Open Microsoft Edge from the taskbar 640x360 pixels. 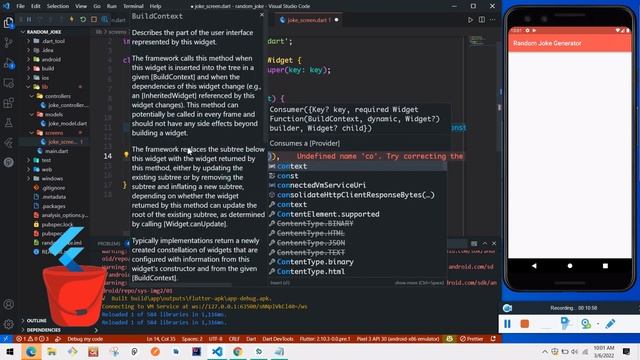point(31,351)
